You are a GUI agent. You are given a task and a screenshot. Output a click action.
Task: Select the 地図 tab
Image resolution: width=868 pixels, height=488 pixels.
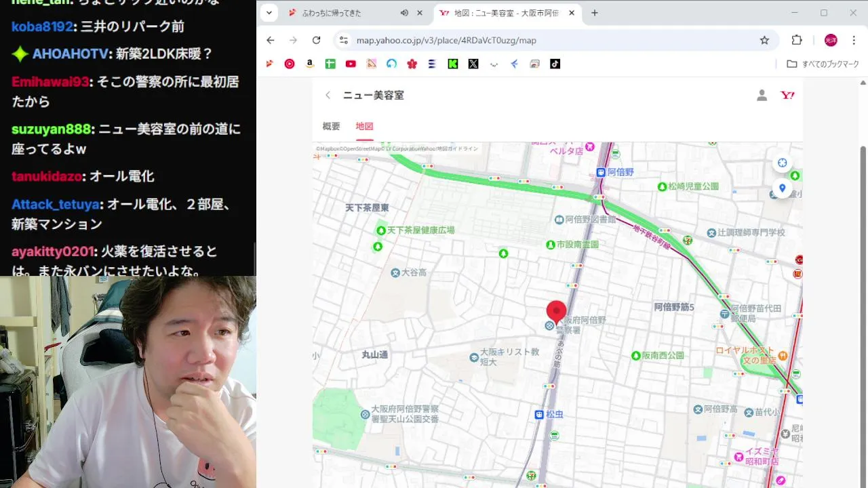365,126
